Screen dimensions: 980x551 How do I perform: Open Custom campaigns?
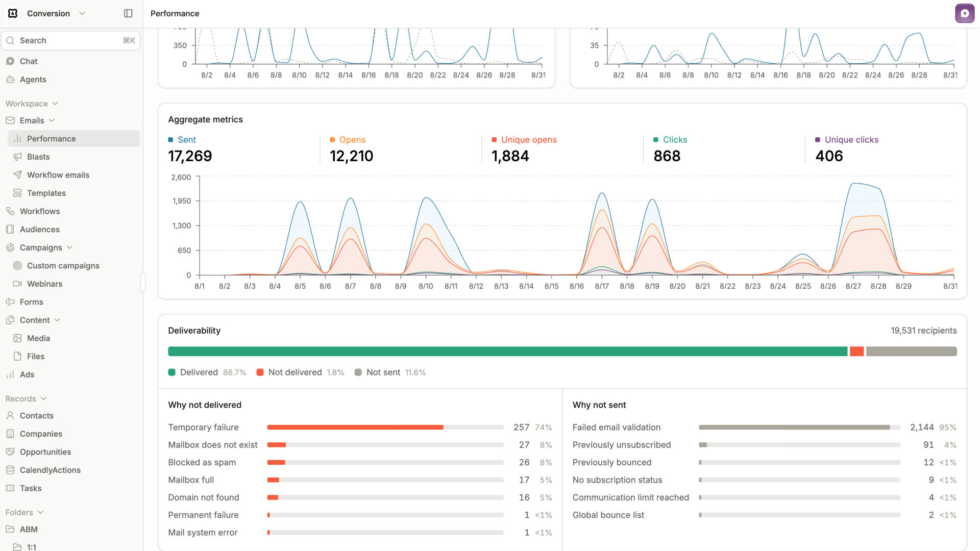tap(74, 266)
